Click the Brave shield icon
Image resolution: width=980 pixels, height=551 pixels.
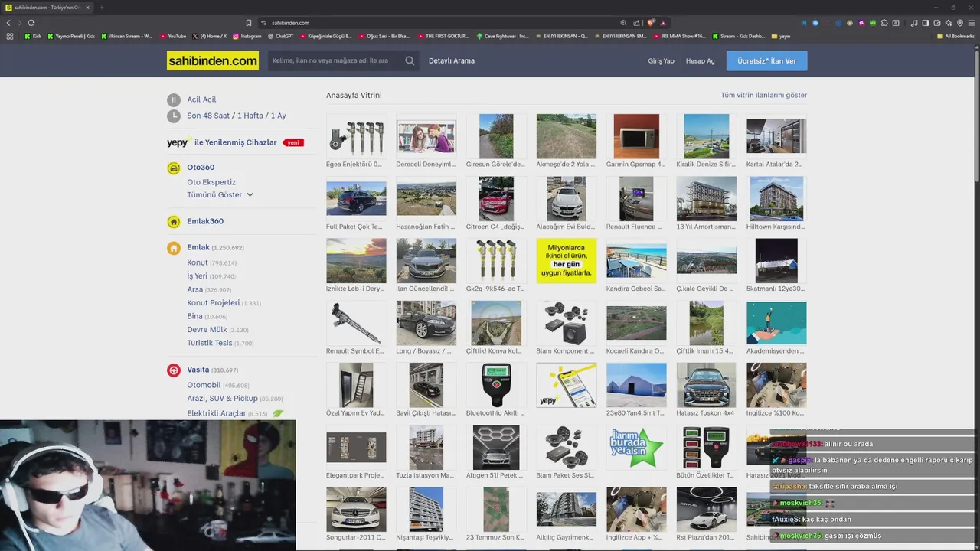tap(650, 23)
